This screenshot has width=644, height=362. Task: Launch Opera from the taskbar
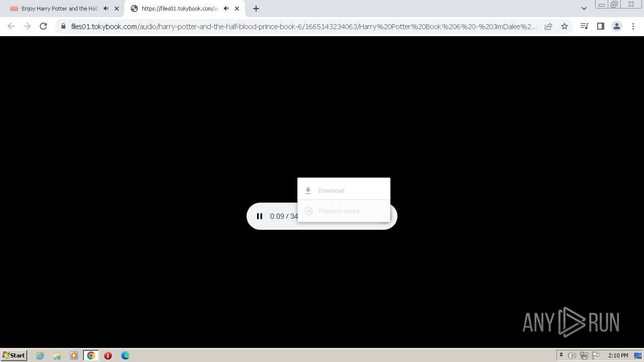click(108, 355)
